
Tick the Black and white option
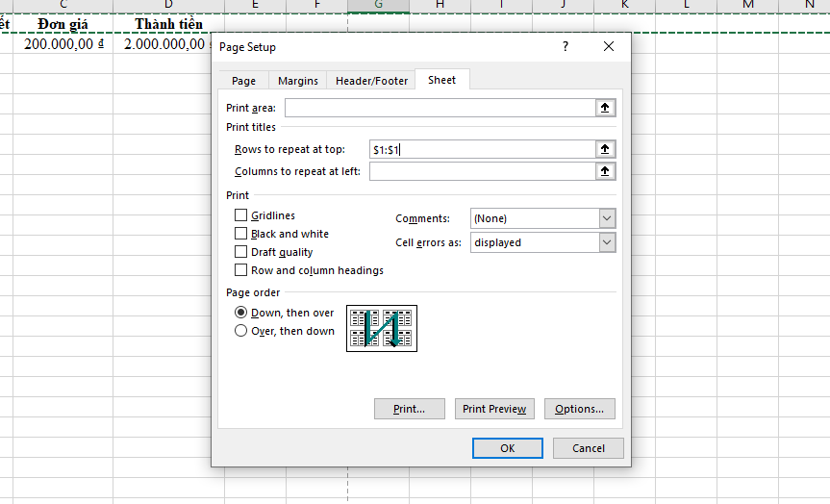(x=240, y=234)
